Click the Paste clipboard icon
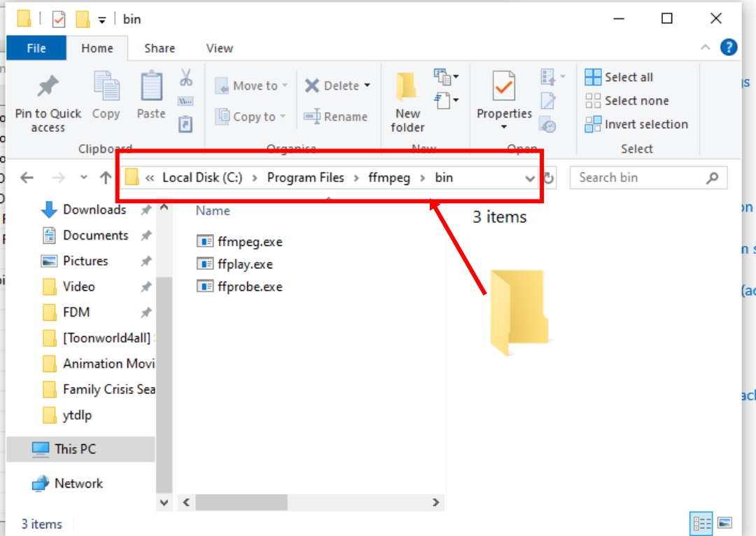The height and width of the screenshot is (536, 756). [x=151, y=88]
